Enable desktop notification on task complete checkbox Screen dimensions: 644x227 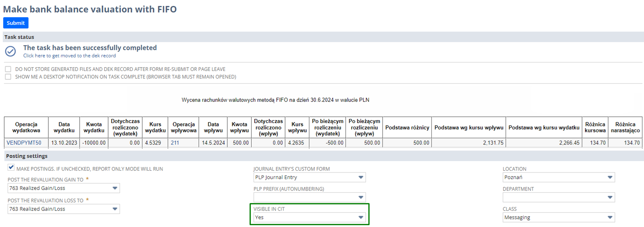pyautogui.click(x=8, y=77)
